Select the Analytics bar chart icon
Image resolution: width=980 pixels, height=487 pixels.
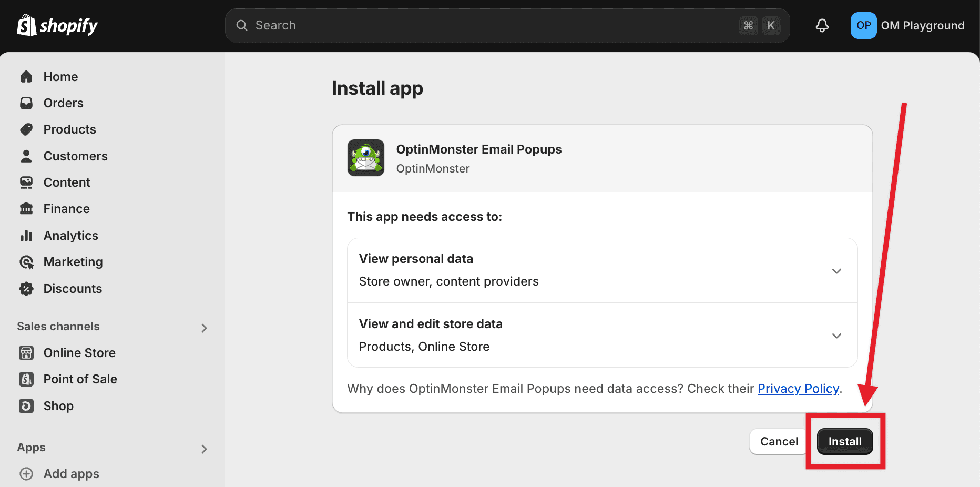26,235
